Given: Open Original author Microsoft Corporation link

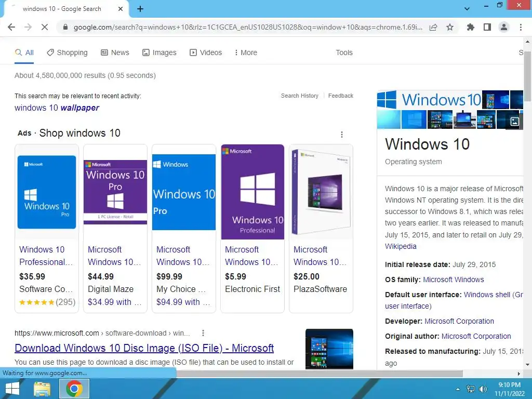Looking at the screenshot, I should click(x=476, y=336).
